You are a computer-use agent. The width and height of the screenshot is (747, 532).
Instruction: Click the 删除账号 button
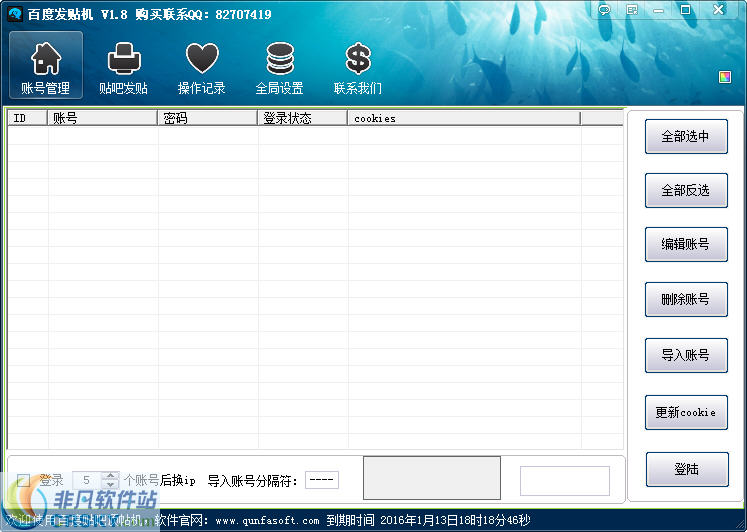coord(686,300)
